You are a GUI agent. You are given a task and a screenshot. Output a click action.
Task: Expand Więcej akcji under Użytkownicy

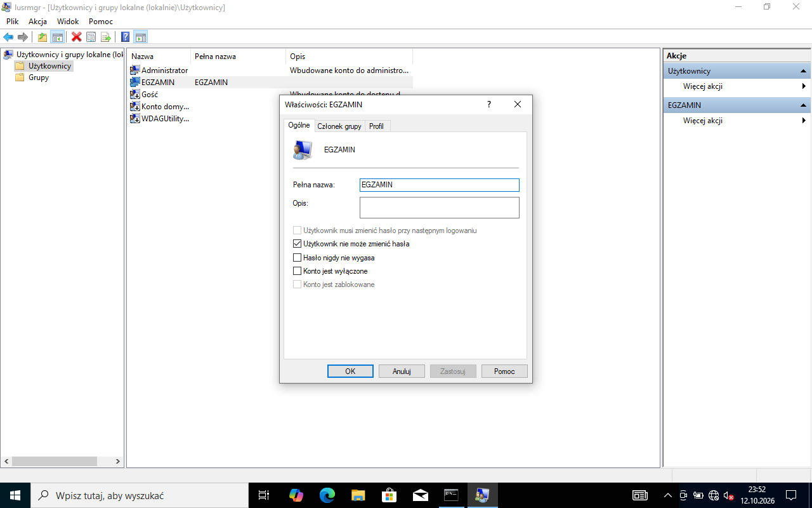click(x=736, y=86)
